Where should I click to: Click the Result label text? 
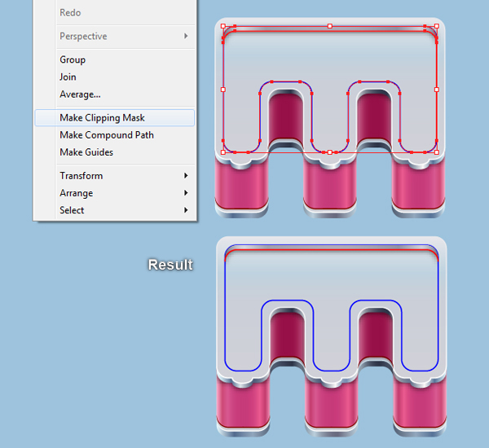click(x=170, y=265)
